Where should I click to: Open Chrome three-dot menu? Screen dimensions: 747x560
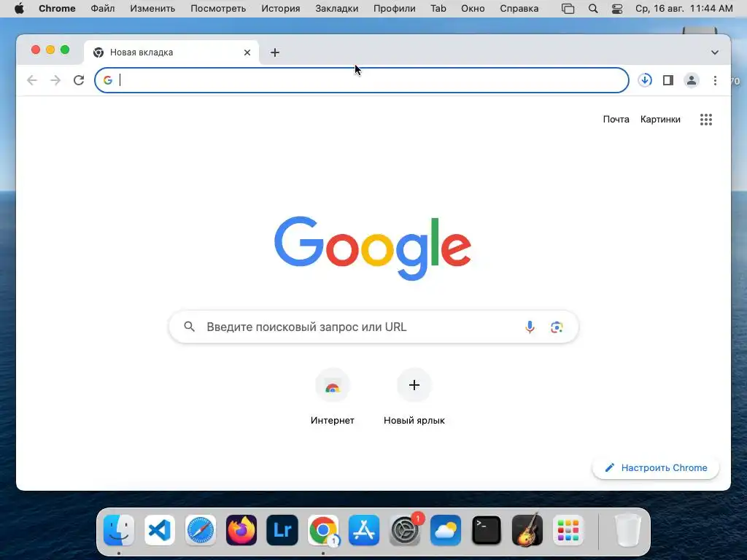point(715,80)
